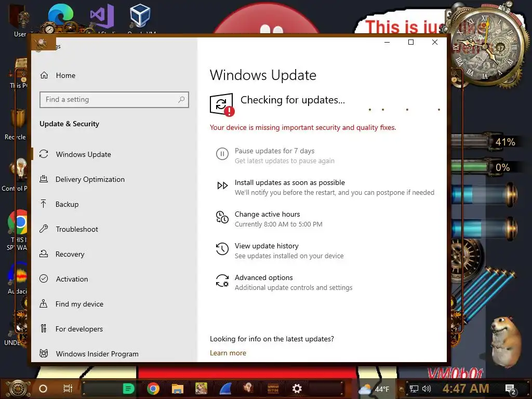Image resolution: width=532 pixels, height=399 pixels.
Task: Open Delivery Optimization settings
Action: (90, 179)
